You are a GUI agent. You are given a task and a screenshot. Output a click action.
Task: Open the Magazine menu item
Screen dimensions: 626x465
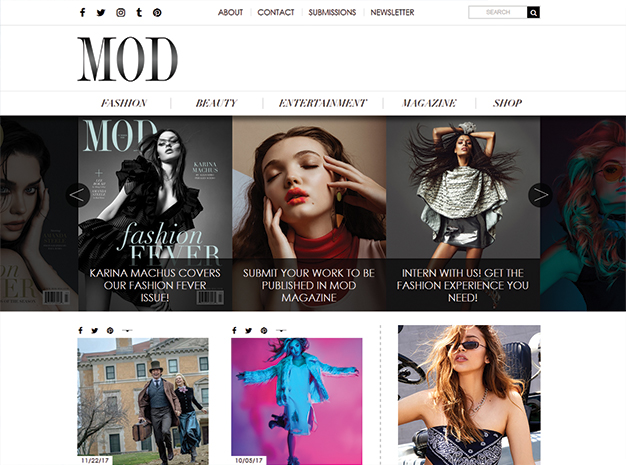click(x=429, y=103)
